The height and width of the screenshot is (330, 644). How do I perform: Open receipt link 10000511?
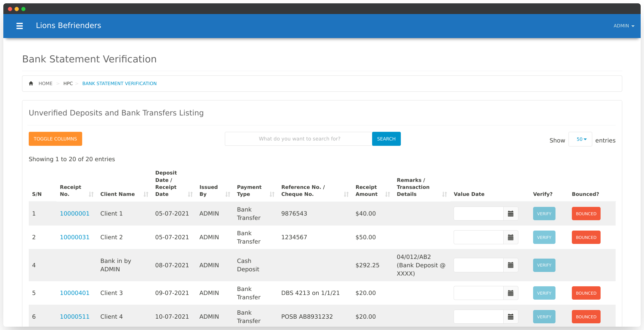[x=74, y=317]
